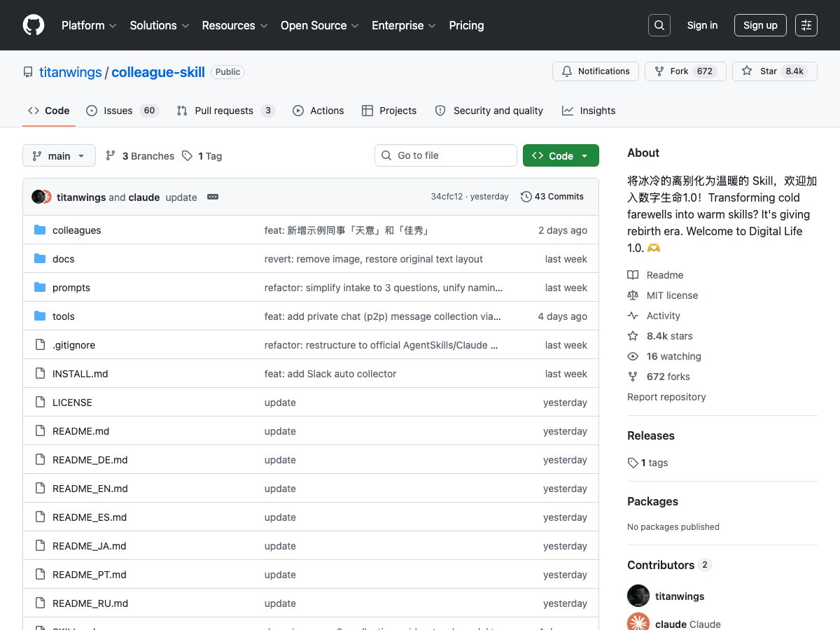Click the tag icon under Releases
Viewport: 840px width, 630px height.
633,463
